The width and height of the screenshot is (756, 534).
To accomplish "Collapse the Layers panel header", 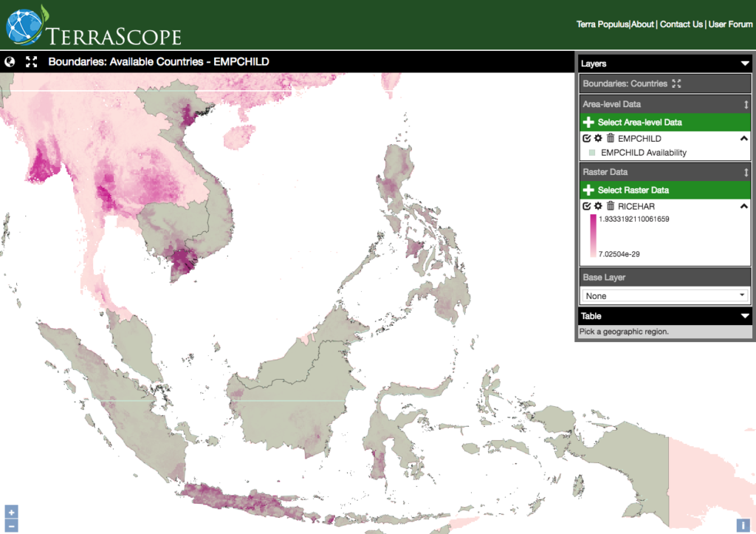I will coord(744,64).
